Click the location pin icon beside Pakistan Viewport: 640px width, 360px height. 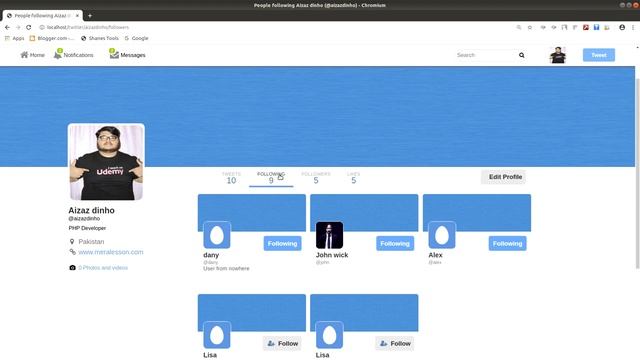click(x=72, y=242)
